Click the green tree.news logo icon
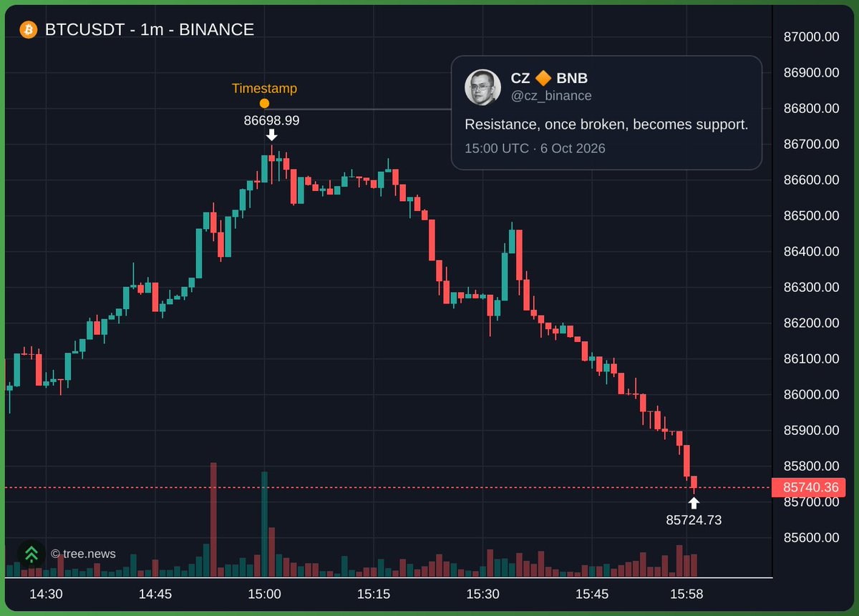This screenshot has width=859, height=616. point(31,554)
